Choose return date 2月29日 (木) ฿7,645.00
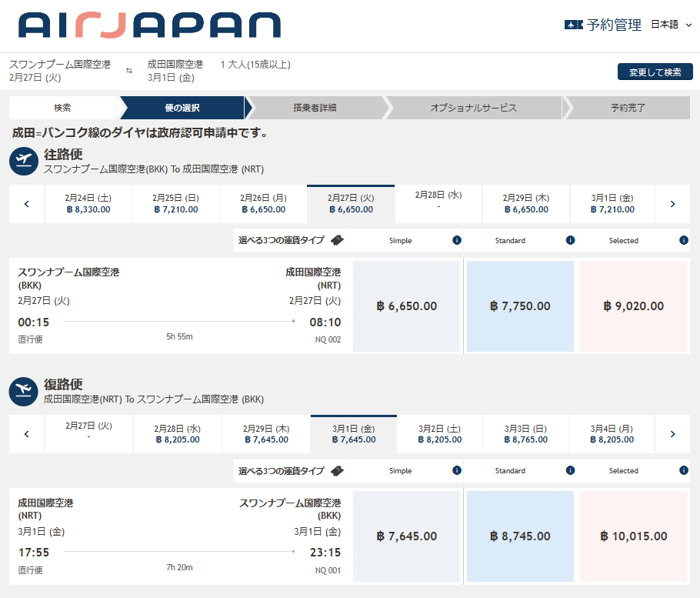Screen dimensions: 700x598 (x=266, y=434)
